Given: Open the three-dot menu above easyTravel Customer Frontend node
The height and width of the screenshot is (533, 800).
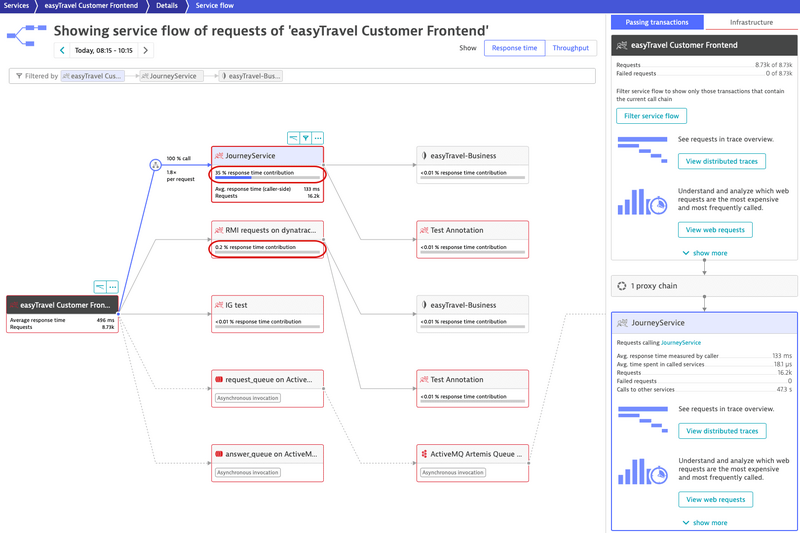Looking at the screenshot, I should point(112,287).
